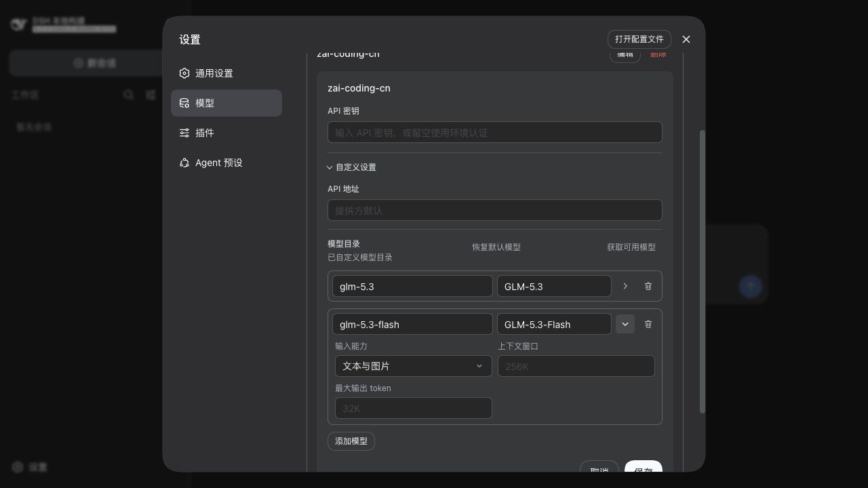This screenshot has width=868, height=488.
Task: Click the settings dialog vertical scrollbar
Action: [x=703, y=271]
